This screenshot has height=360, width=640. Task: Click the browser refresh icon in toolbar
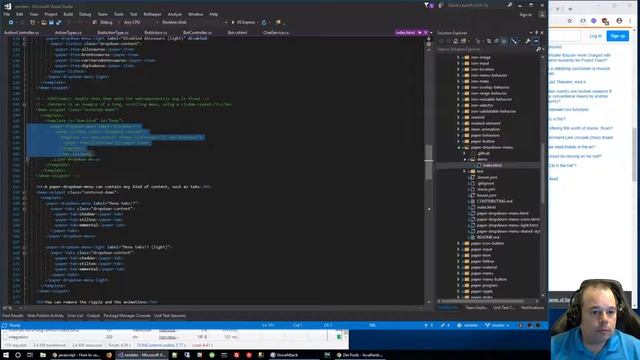pyautogui.click(x=264, y=22)
